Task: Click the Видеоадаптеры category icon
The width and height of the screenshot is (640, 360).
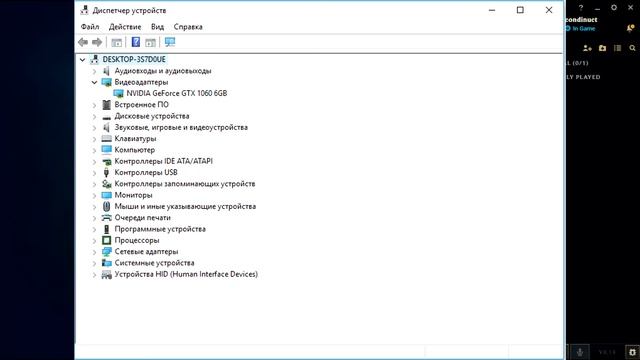Action: 107,82
